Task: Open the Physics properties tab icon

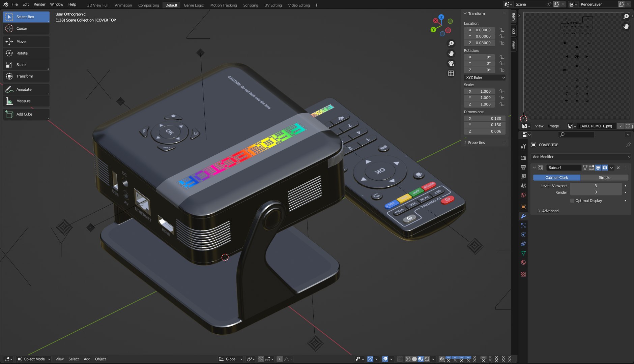Action: [x=523, y=235]
